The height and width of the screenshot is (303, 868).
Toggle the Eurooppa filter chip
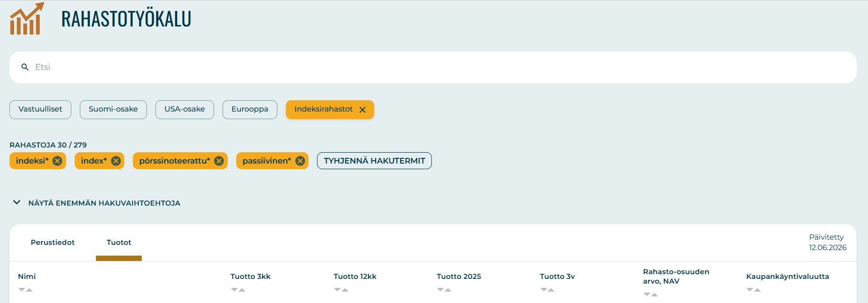[x=250, y=110]
